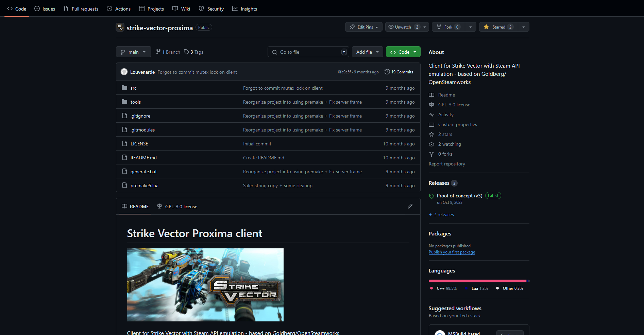The width and height of the screenshot is (644, 335).
Task: Open the + 2 releases link
Action: coord(441,214)
